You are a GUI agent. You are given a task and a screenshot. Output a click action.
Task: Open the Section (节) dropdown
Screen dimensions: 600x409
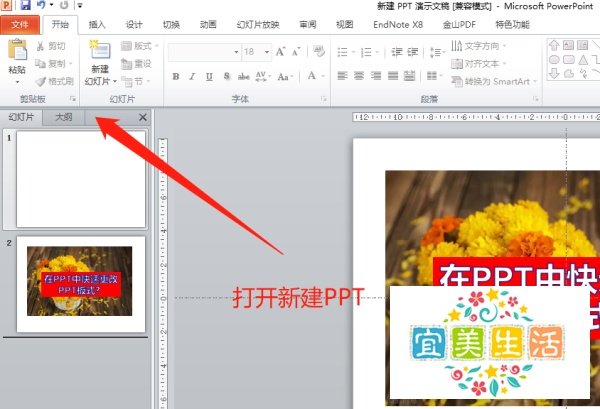(135, 81)
